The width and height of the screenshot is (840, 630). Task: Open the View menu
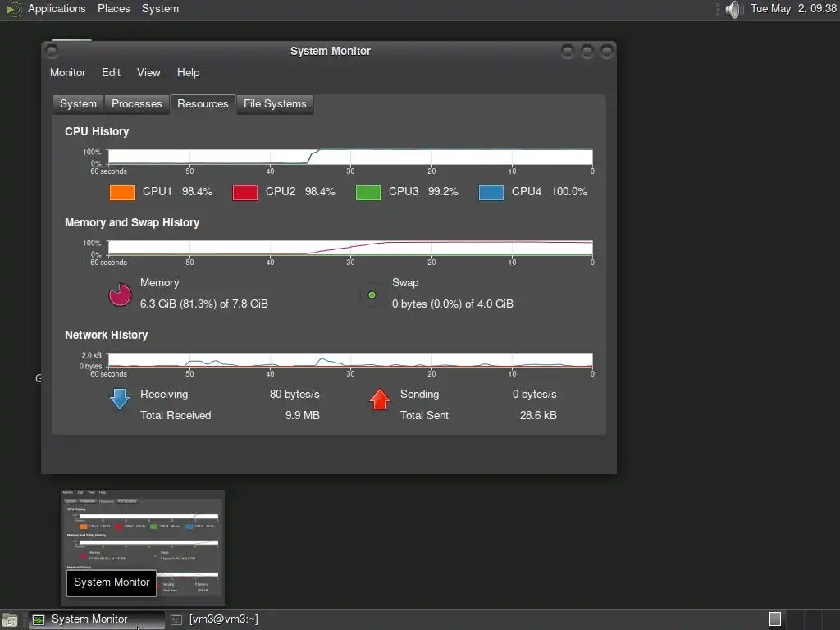point(148,72)
